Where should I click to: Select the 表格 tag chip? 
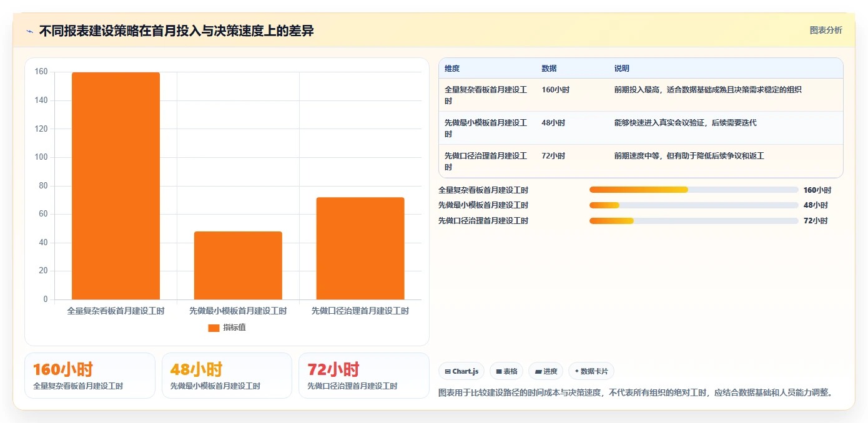[x=506, y=371]
